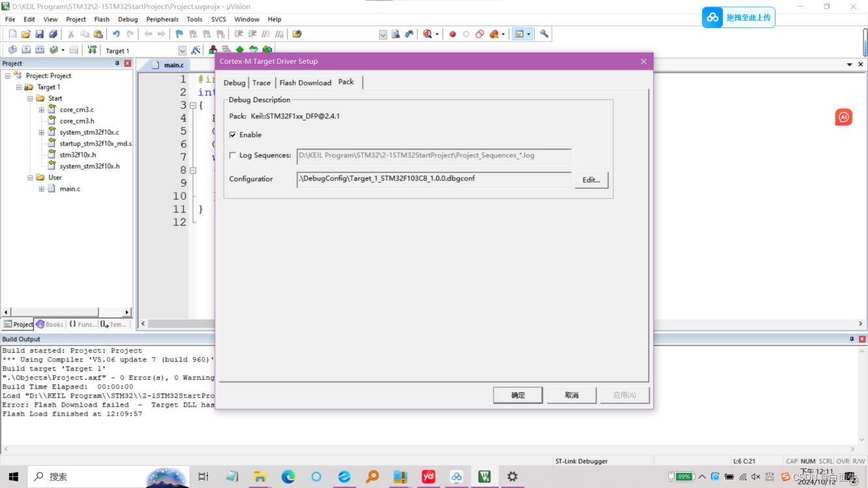
Task: Select startup_stm32f10x_md.s in project tree
Action: (x=96, y=144)
